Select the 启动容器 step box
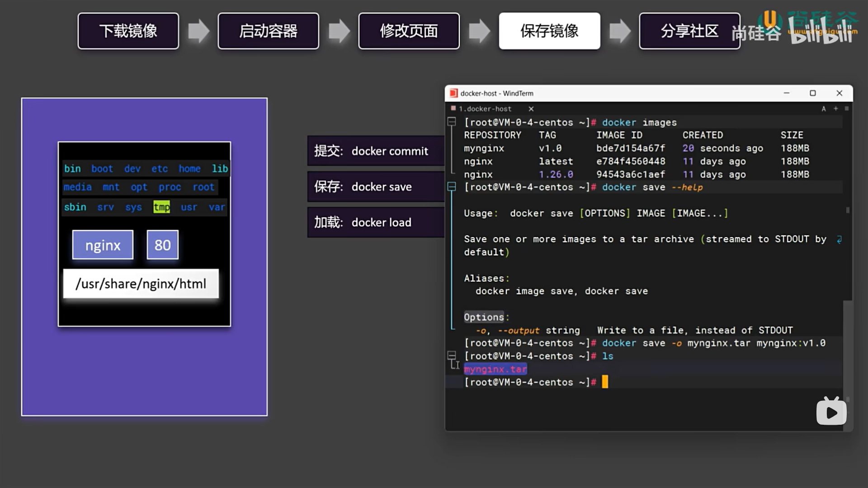 269,31
